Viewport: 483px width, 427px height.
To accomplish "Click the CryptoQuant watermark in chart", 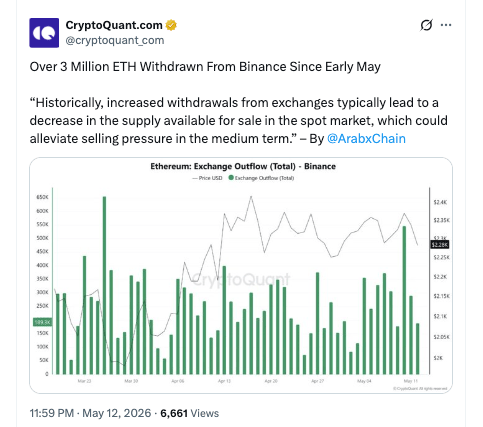I will coord(241,279).
